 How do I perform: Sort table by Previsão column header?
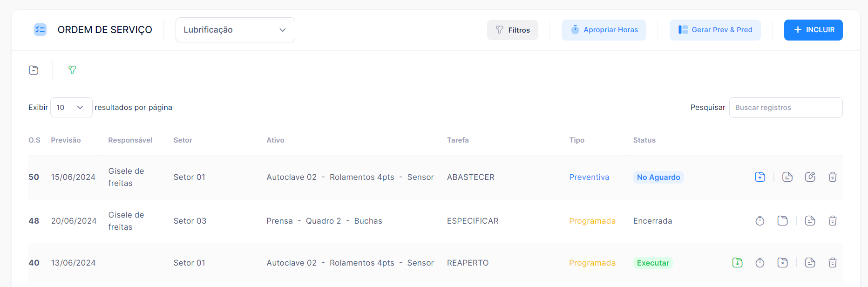click(x=66, y=140)
